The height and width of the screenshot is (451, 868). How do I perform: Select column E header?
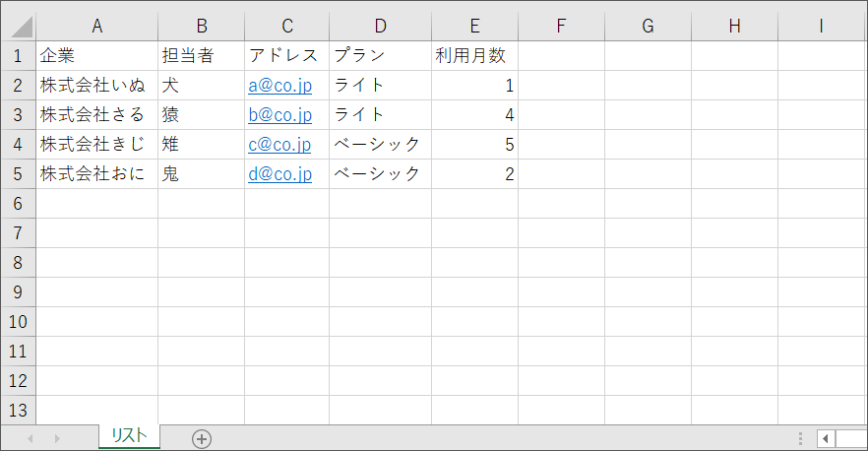(x=474, y=27)
